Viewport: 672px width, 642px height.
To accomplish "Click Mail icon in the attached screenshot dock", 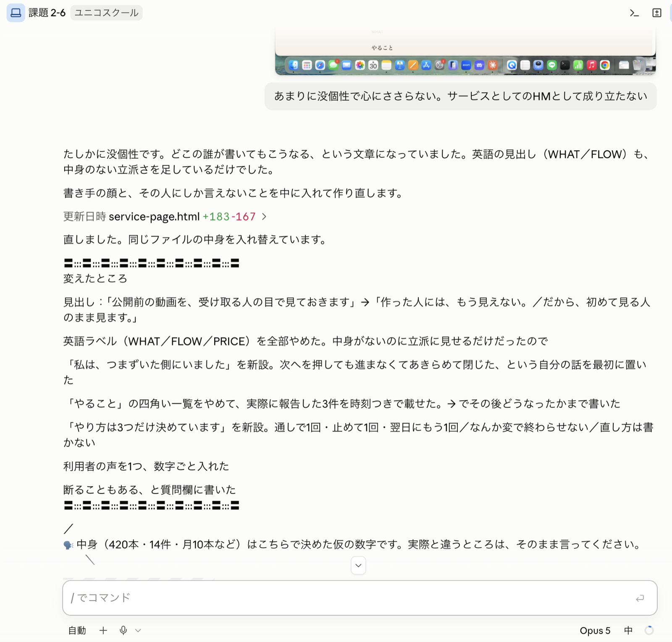I will click(x=346, y=65).
